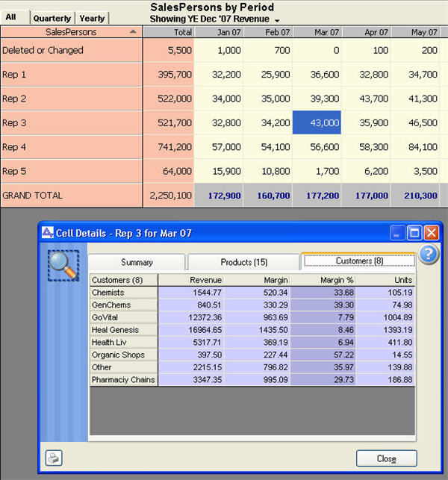Click the blue help question mark icon
This screenshot has width=448, height=480.
[428, 255]
